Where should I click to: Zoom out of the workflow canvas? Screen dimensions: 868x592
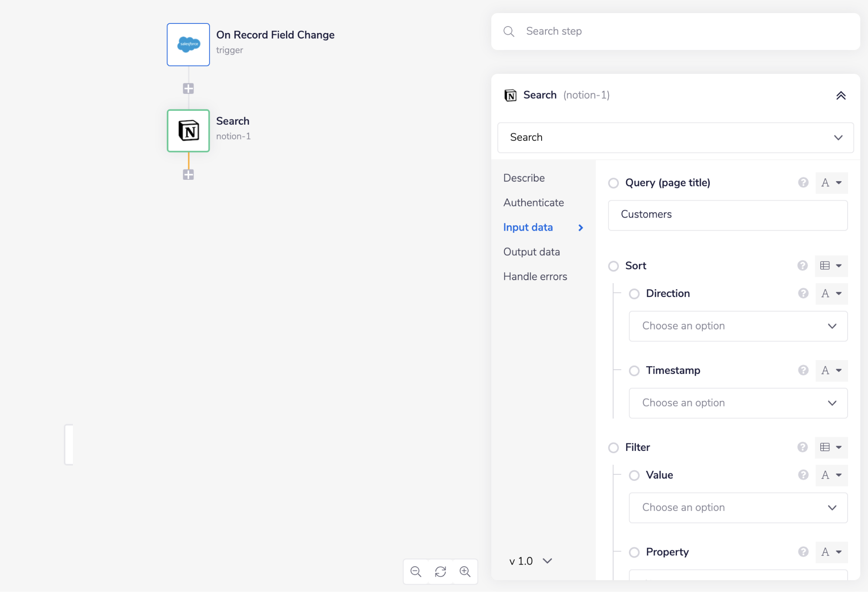pyautogui.click(x=416, y=572)
